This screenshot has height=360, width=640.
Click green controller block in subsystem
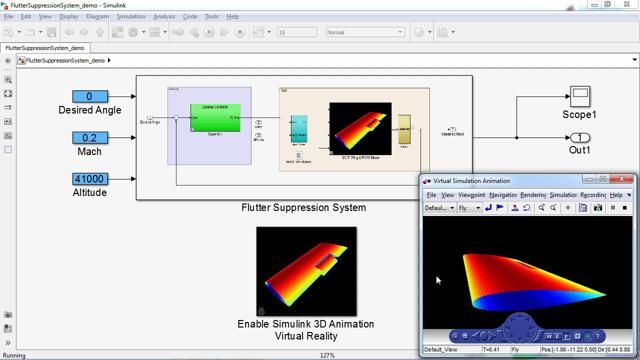tap(215, 118)
